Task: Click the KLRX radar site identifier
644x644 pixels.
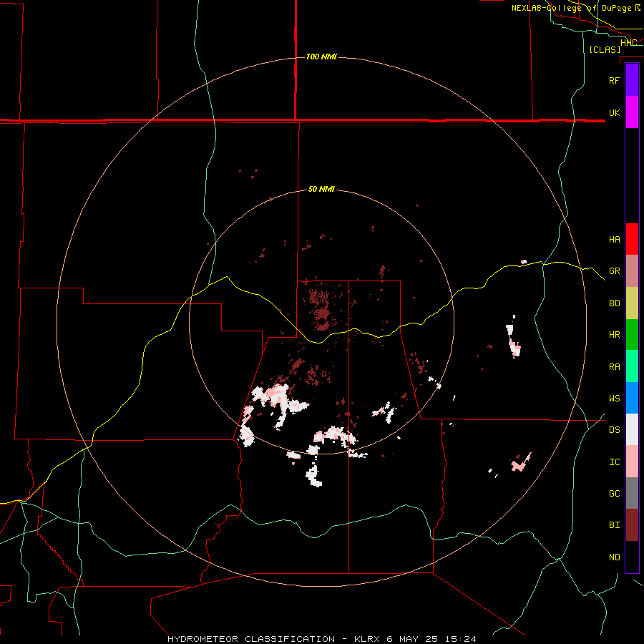Action: (368, 639)
